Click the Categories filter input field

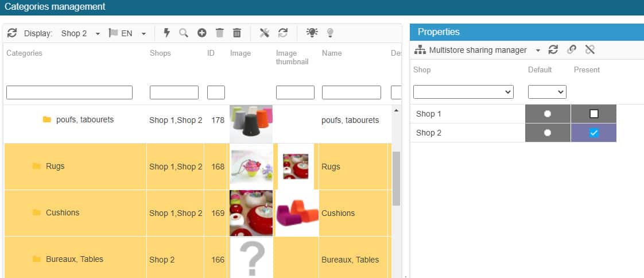tap(69, 92)
